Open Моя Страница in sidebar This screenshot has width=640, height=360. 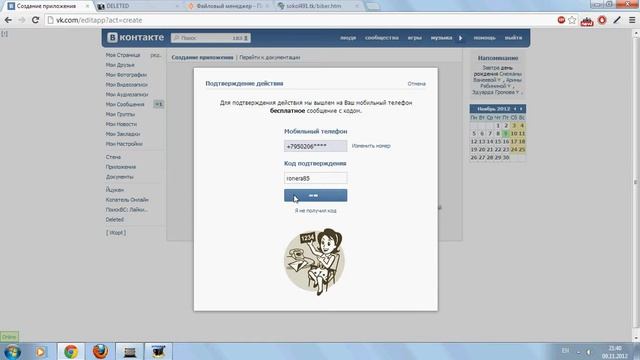point(123,55)
